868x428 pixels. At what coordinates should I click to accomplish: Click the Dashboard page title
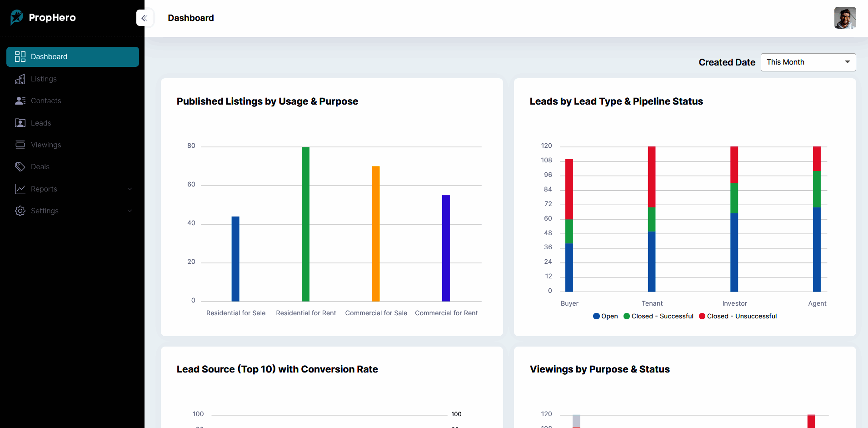(190, 18)
